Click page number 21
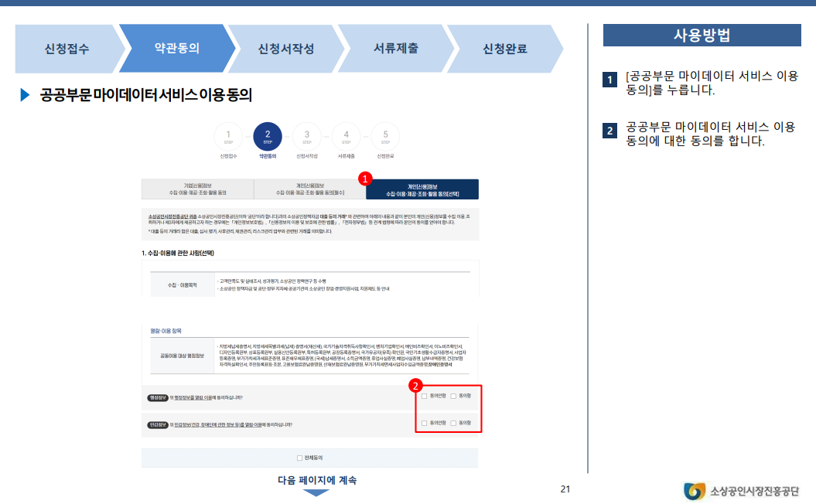Viewport: 816px width, 504px height. click(x=565, y=489)
